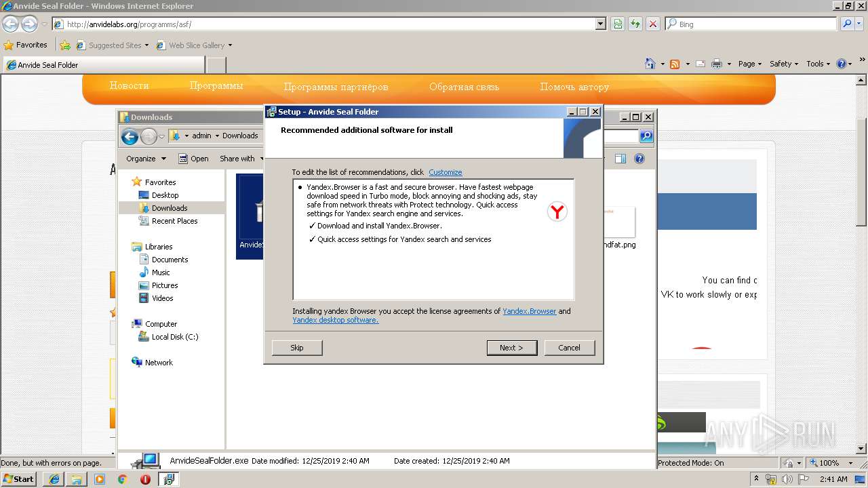Select Local Disk (C:) in navigation pane
868x488 pixels.
point(174,337)
